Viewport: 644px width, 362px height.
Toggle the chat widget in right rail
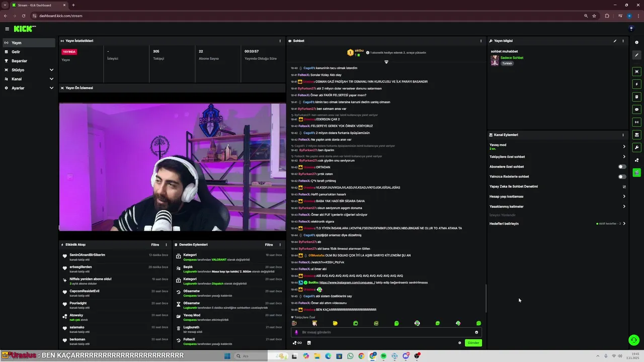pyautogui.click(x=636, y=109)
